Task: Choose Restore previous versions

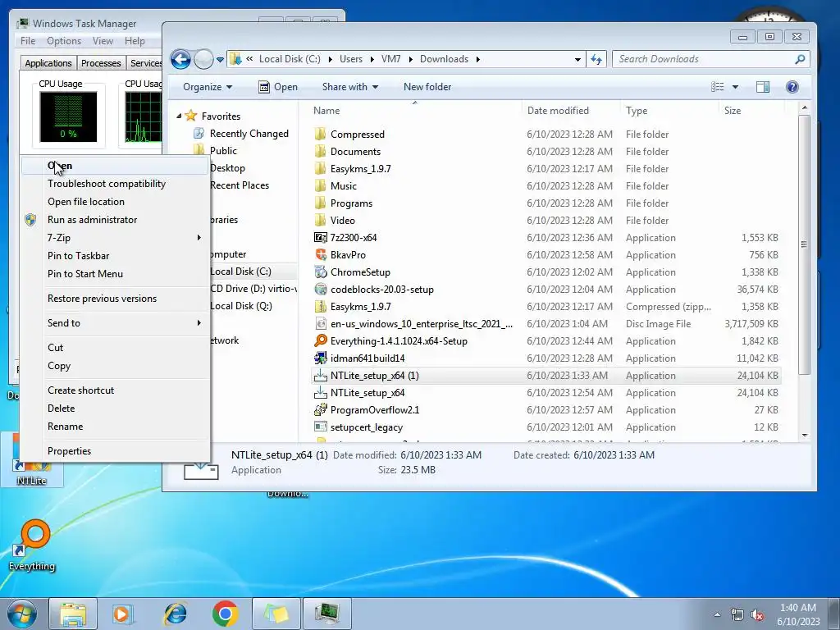Action: [115, 299]
